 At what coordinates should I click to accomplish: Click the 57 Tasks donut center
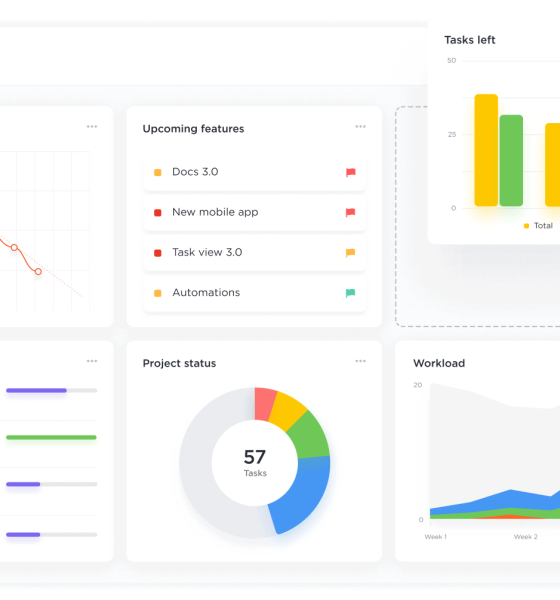(255, 462)
